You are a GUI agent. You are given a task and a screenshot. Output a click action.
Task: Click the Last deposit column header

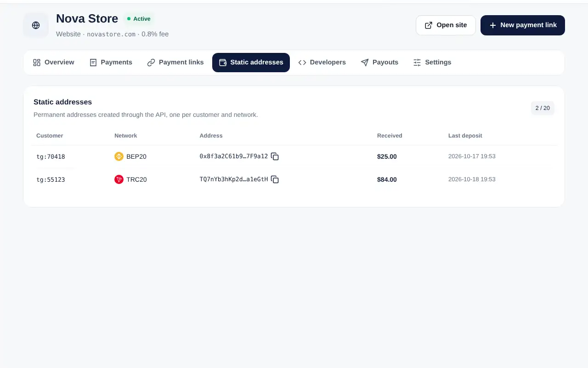coord(465,136)
